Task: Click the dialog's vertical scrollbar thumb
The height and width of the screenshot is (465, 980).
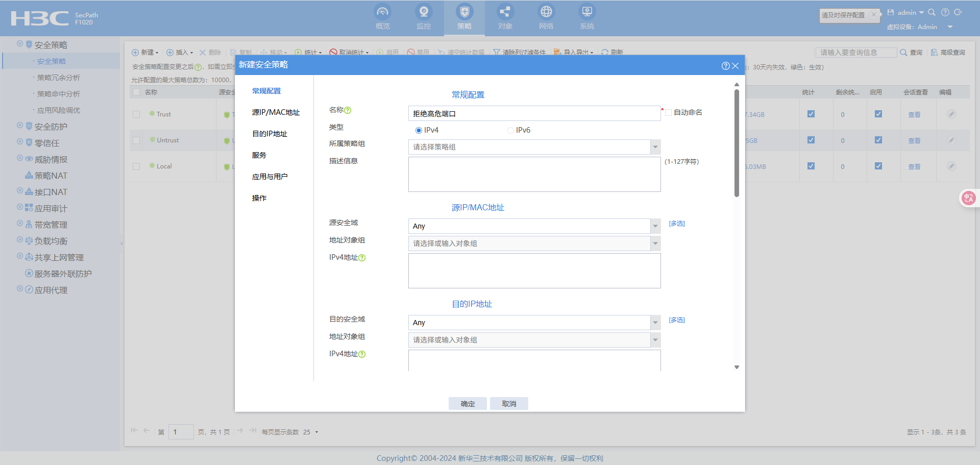Action: pos(737,143)
